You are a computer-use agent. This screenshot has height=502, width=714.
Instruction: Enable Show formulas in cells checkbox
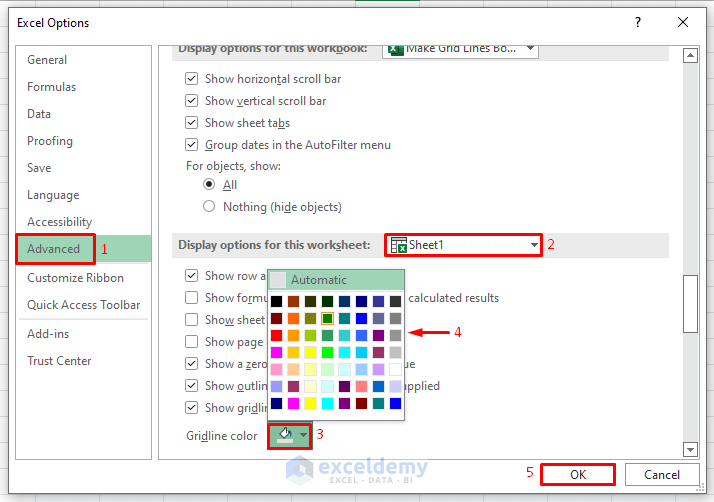pyautogui.click(x=191, y=297)
